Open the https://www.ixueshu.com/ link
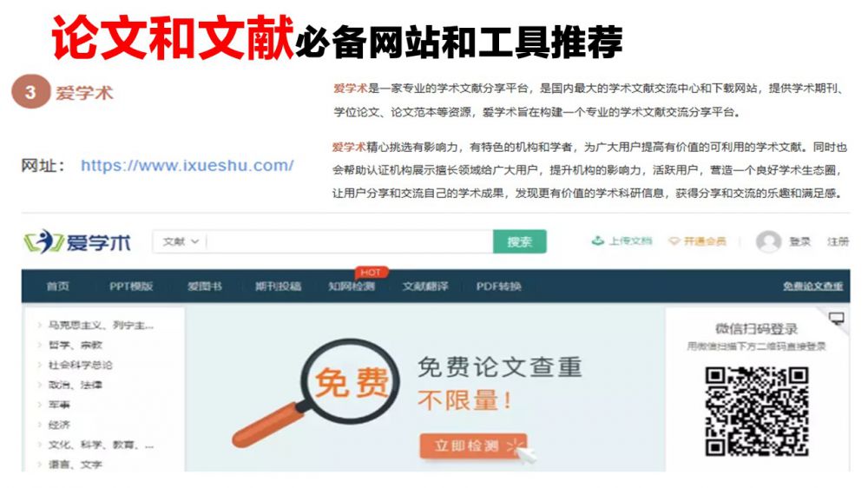 pyautogui.click(x=187, y=165)
